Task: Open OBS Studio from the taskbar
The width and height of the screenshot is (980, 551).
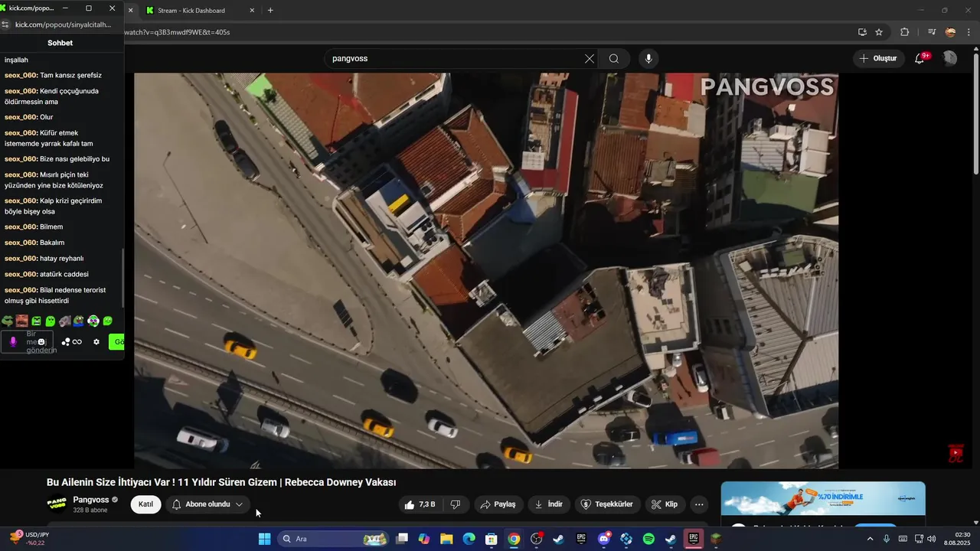Action: click(x=536, y=540)
